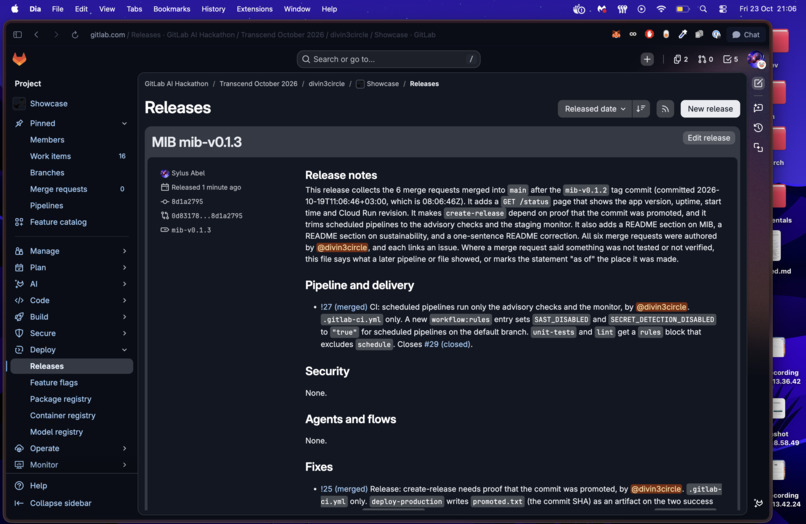Click the compose pencil icon in right rail

click(x=758, y=83)
